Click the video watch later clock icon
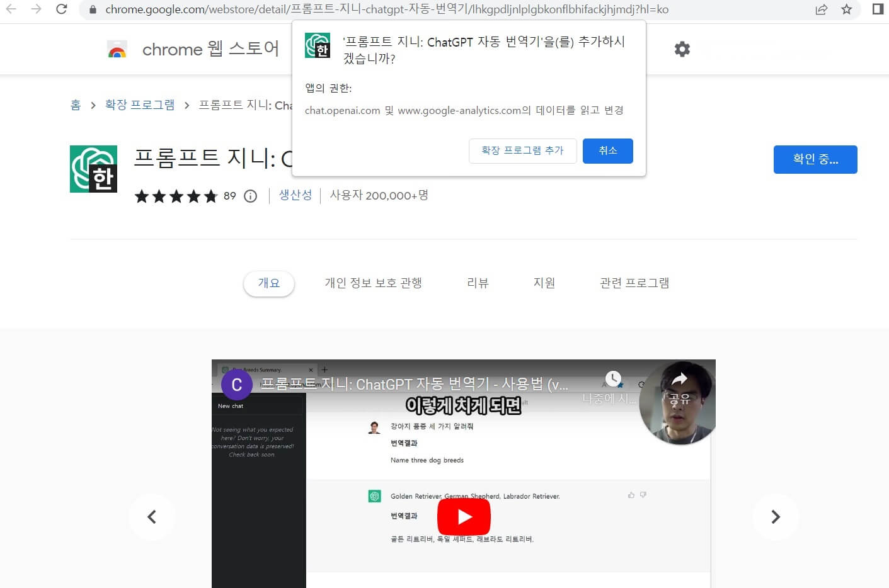889x588 pixels. [613, 378]
